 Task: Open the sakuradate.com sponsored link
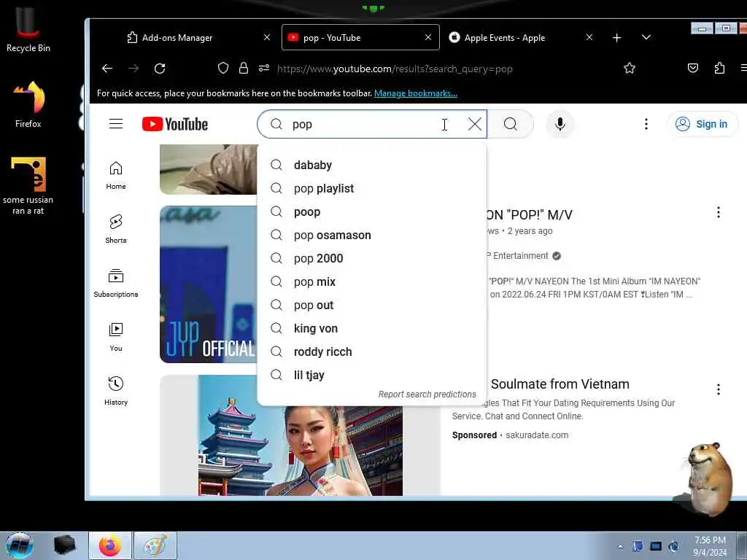[536, 435]
